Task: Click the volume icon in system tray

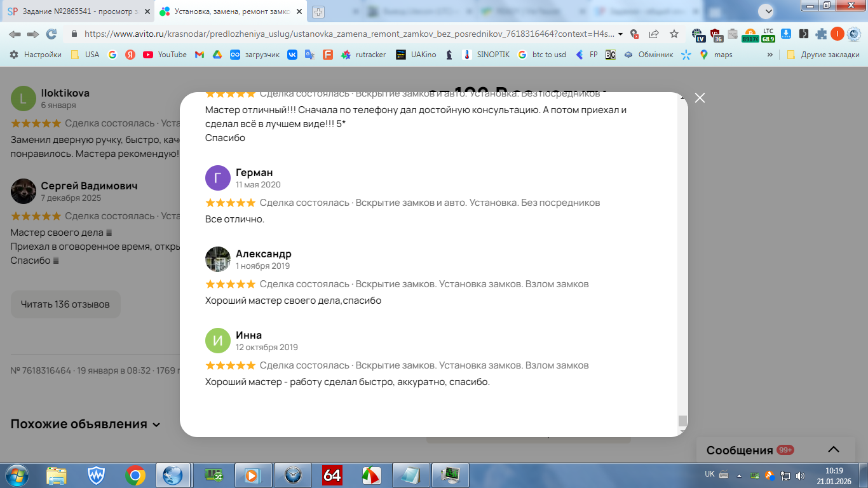Action: click(x=800, y=475)
